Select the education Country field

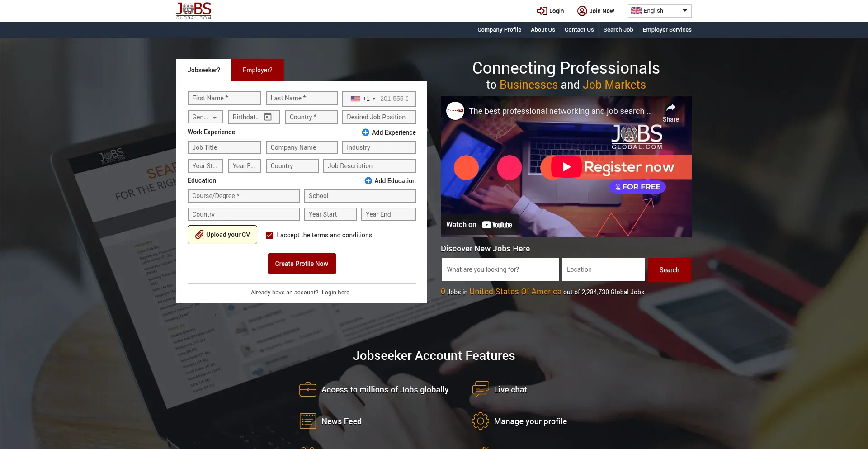coord(243,214)
